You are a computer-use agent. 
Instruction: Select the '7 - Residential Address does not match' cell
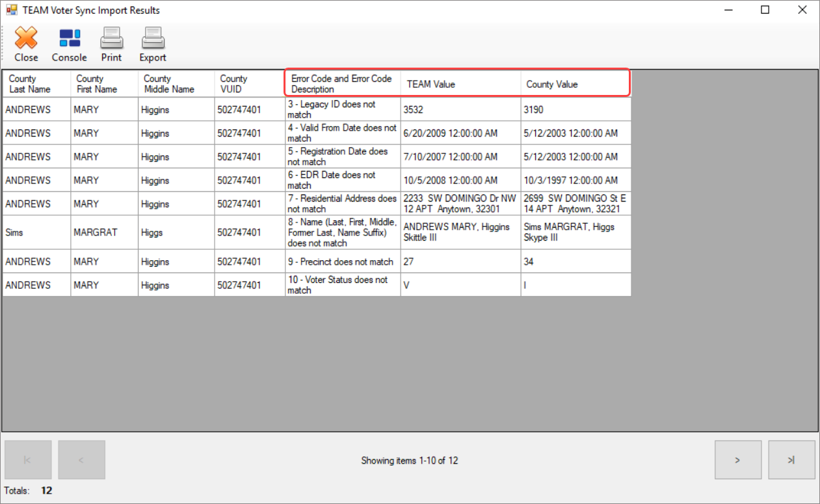coord(343,204)
